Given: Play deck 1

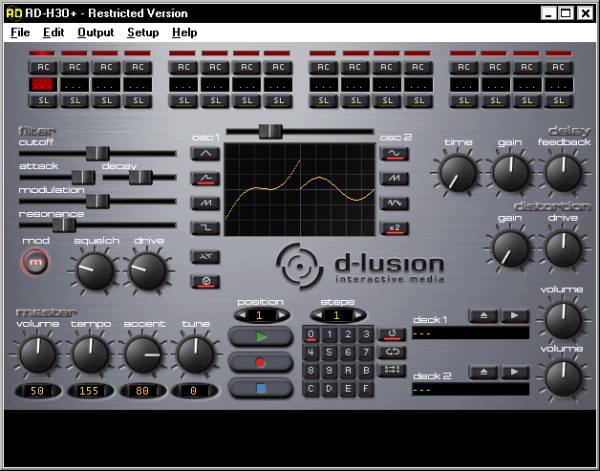Looking at the screenshot, I should [x=515, y=316].
